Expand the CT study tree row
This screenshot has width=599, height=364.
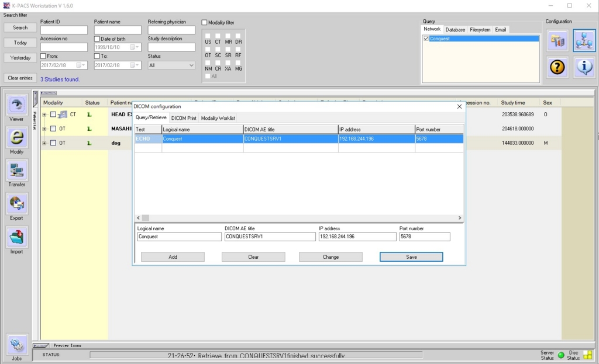44,115
